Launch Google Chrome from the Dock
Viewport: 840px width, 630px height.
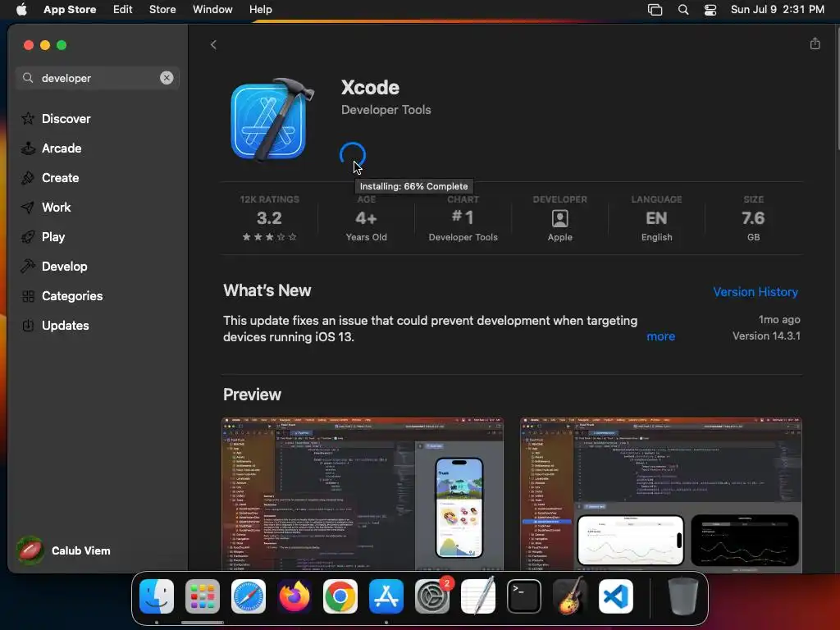point(340,596)
